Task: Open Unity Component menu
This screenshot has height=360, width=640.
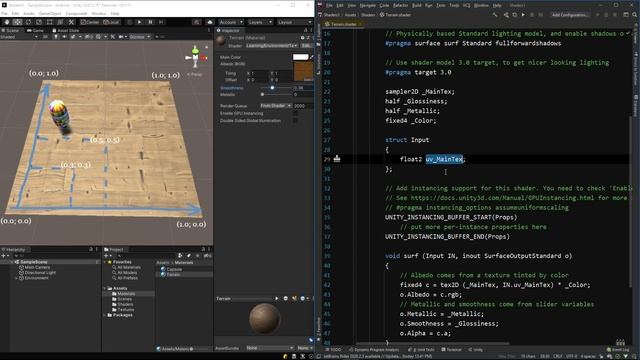Action: tap(76, 13)
